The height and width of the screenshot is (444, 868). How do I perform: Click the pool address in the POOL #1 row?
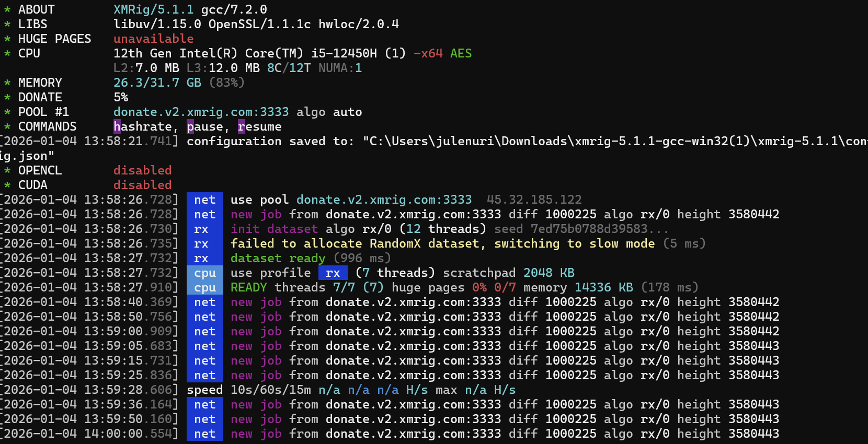[x=201, y=112]
